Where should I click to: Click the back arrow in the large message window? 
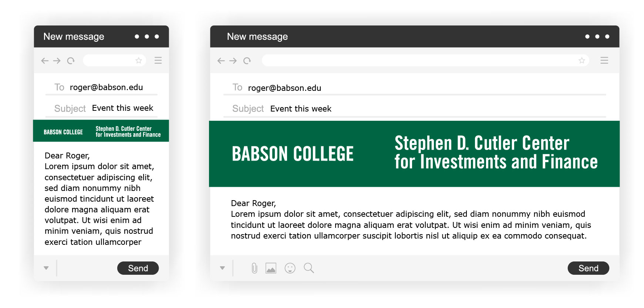coord(221,61)
